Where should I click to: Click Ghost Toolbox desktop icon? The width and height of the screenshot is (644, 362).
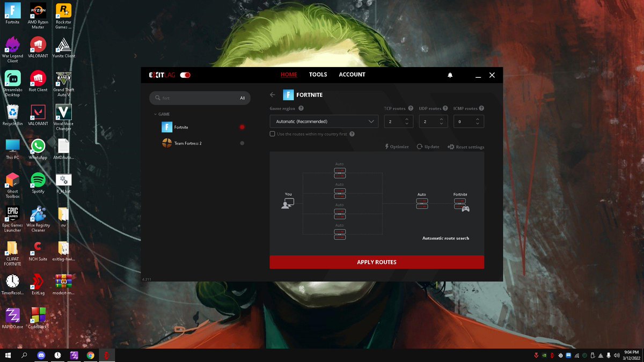click(x=13, y=184)
